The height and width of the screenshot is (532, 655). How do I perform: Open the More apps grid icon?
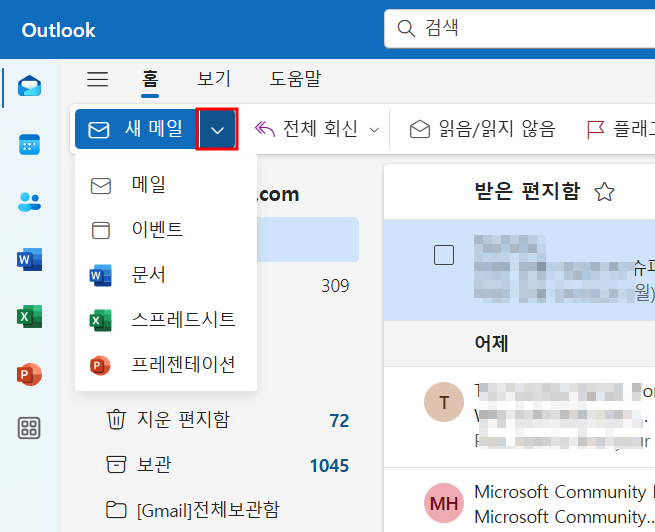tap(29, 428)
